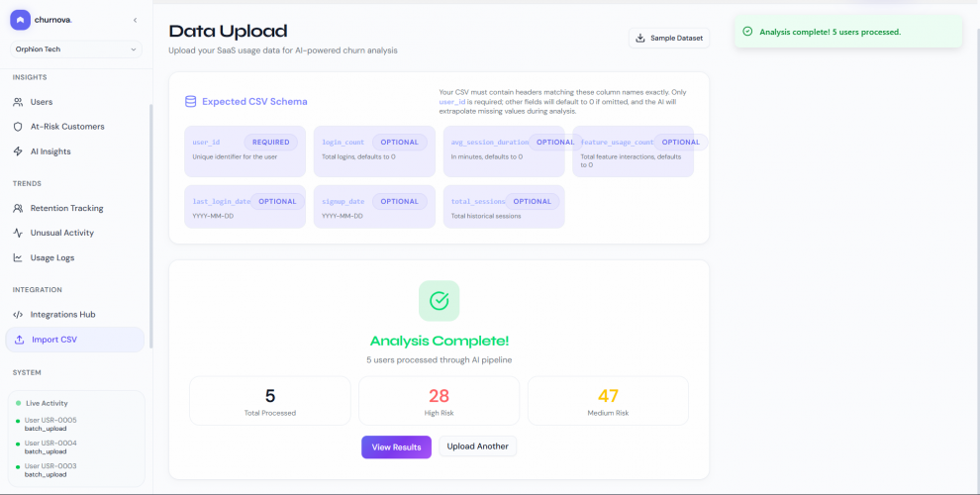
Task: Click the High Risk value 28
Action: tap(439, 396)
